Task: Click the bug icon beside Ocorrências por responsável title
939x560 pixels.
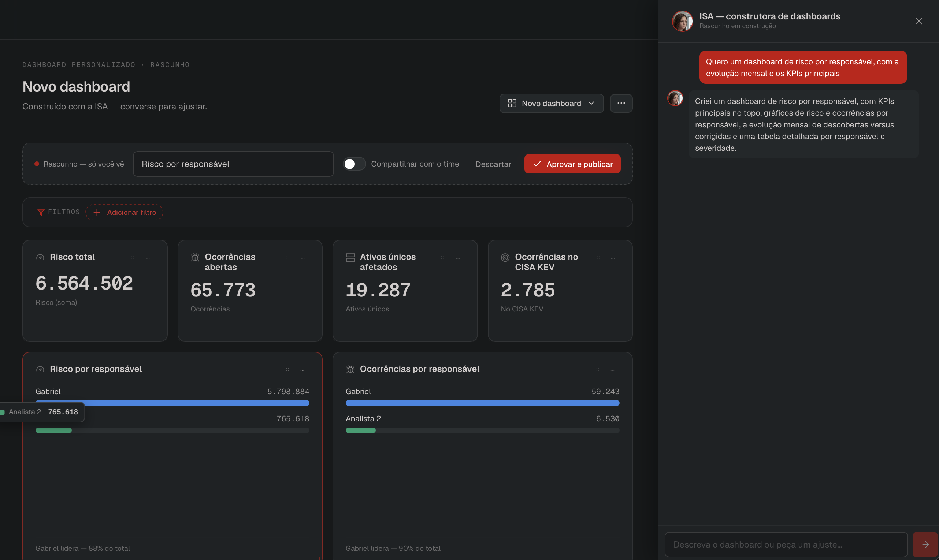Action: (350, 369)
